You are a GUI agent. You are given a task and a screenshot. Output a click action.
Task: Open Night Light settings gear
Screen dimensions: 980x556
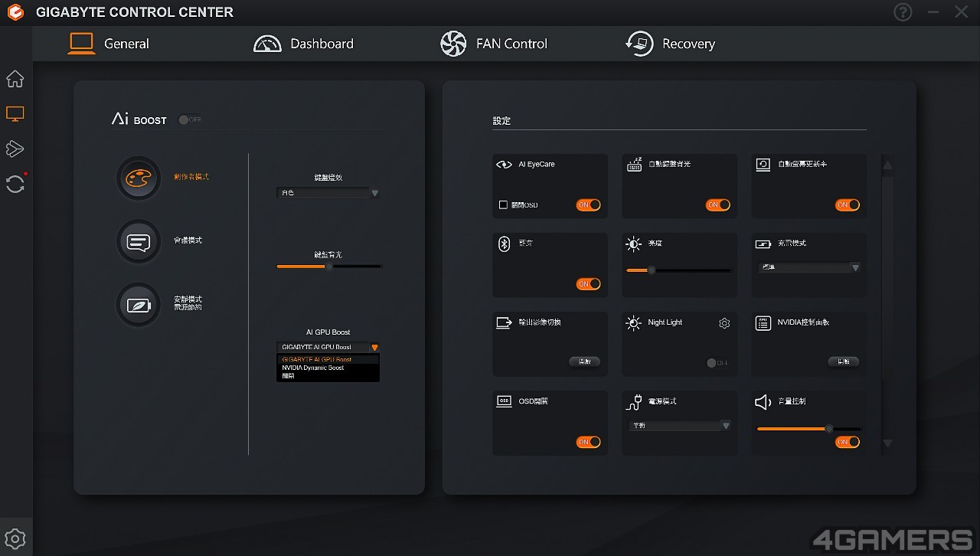click(x=724, y=323)
